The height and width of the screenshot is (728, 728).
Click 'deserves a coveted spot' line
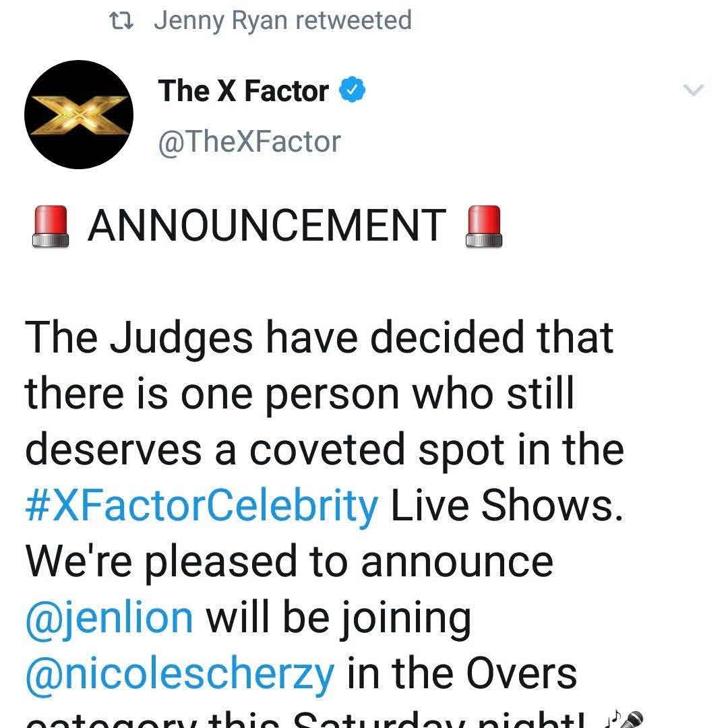tap(324, 450)
